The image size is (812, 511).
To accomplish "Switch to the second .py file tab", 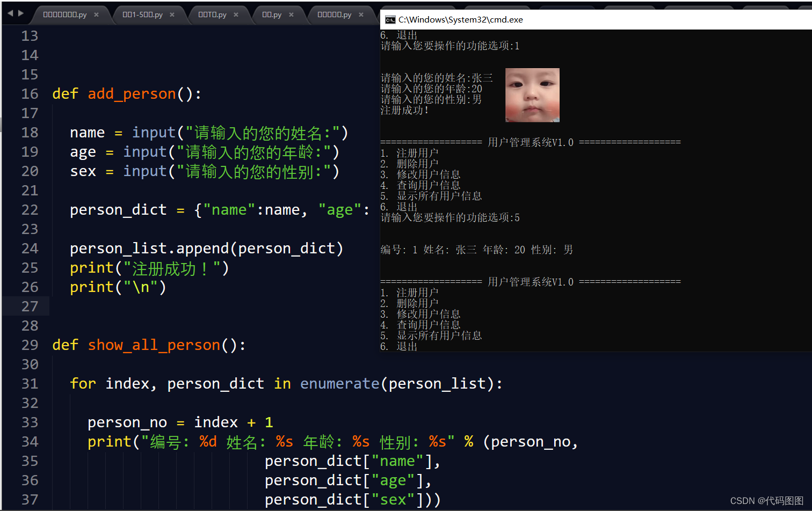I will click(142, 16).
